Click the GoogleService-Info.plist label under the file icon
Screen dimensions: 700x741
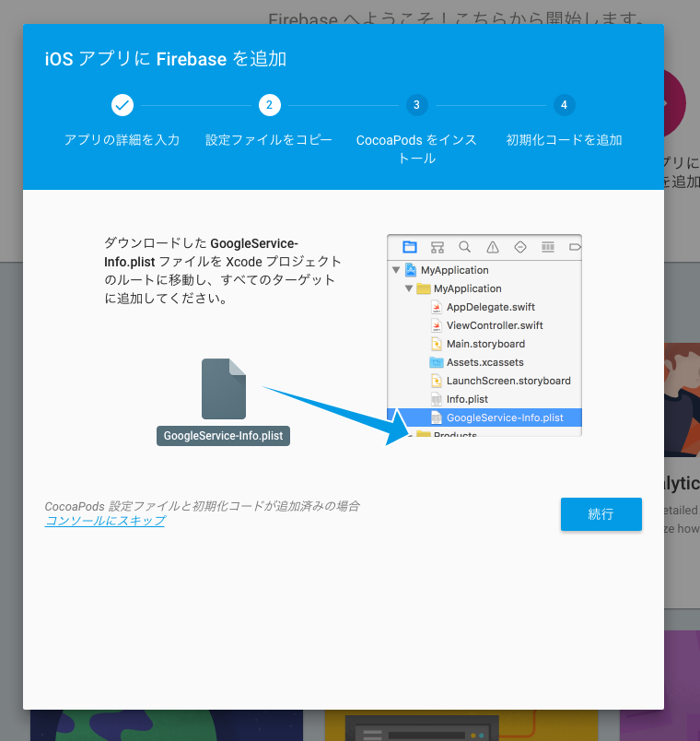(x=224, y=436)
